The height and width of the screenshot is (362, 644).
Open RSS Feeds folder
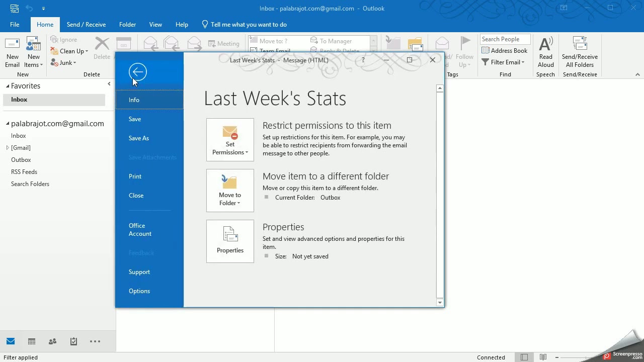click(x=24, y=172)
